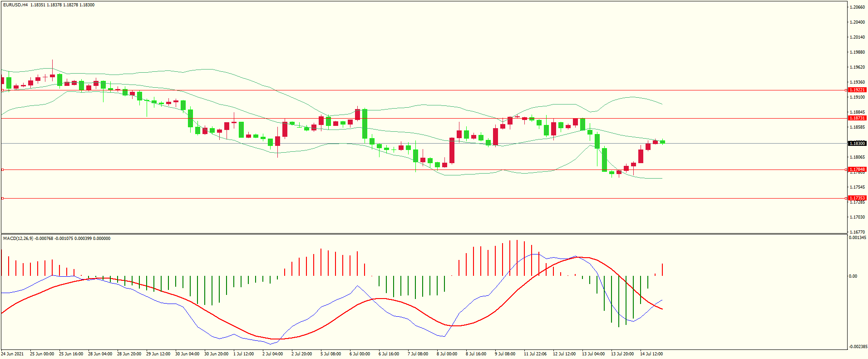This screenshot has width=868, height=359.
Task: Click the 6 Jul 16:00 time label
Action: click(389, 354)
